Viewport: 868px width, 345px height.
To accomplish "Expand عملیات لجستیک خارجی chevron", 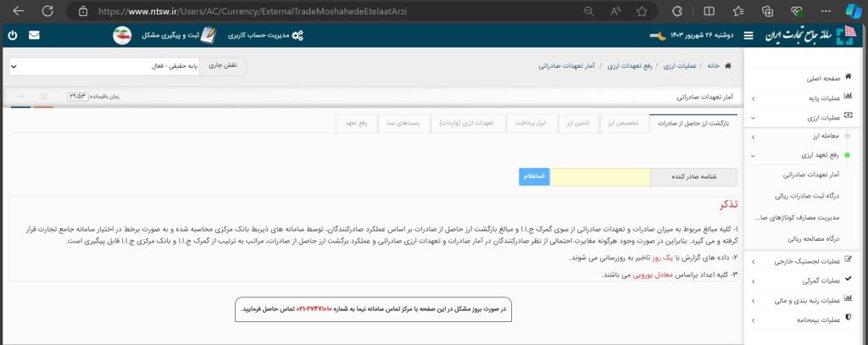I will [753, 261].
